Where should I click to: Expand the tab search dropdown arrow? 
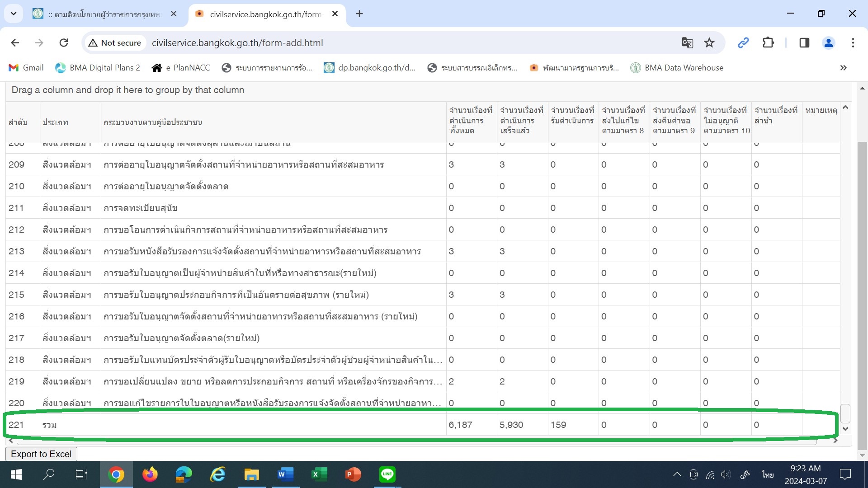click(x=14, y=14)
